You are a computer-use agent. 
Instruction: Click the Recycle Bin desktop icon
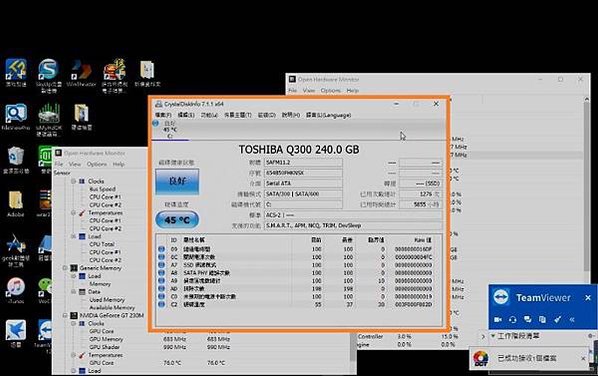click(16, 160)
